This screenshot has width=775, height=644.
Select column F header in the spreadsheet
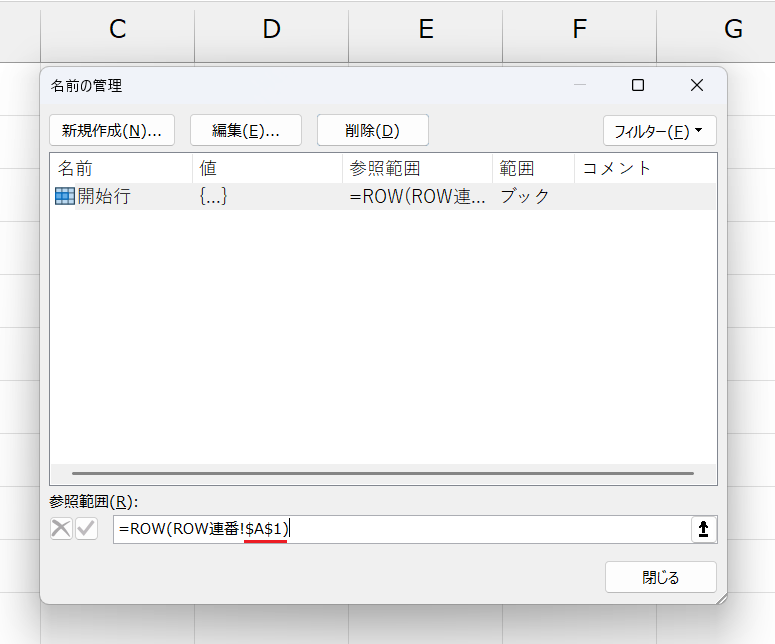tap(579, 31)
